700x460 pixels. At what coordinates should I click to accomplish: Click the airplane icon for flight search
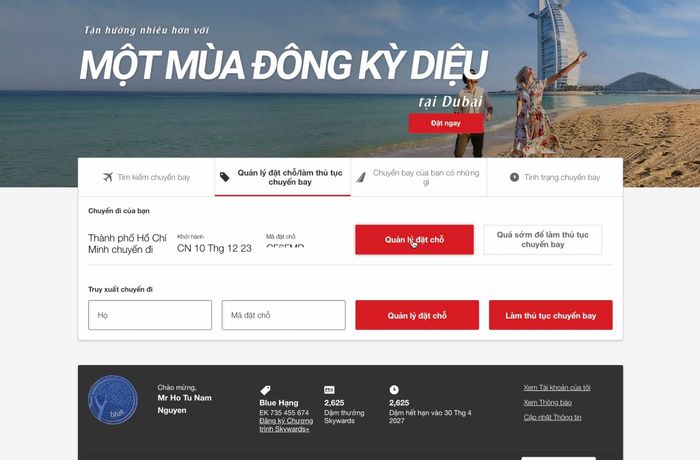pos(108,177)
